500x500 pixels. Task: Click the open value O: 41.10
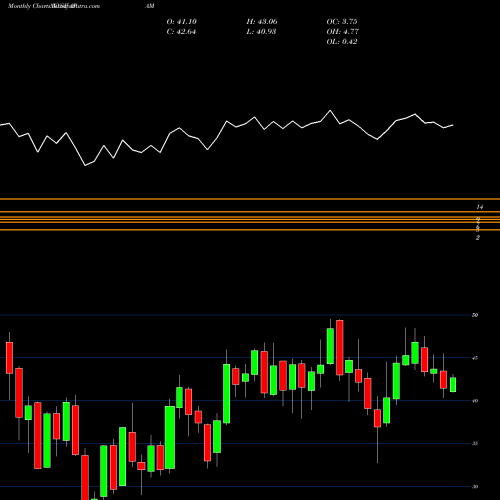[x=182, y=22]
